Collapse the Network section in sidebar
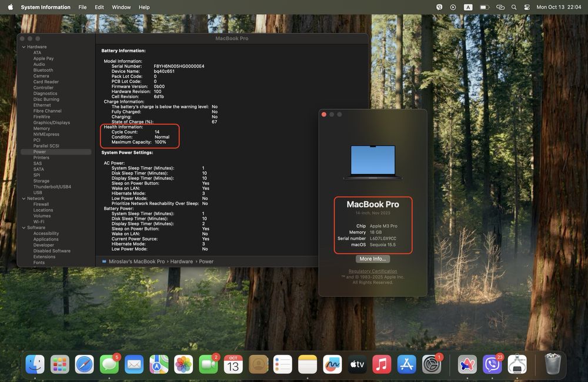This screenshot has width=588, height=382. pyautogui.click(x=24, y=198)
